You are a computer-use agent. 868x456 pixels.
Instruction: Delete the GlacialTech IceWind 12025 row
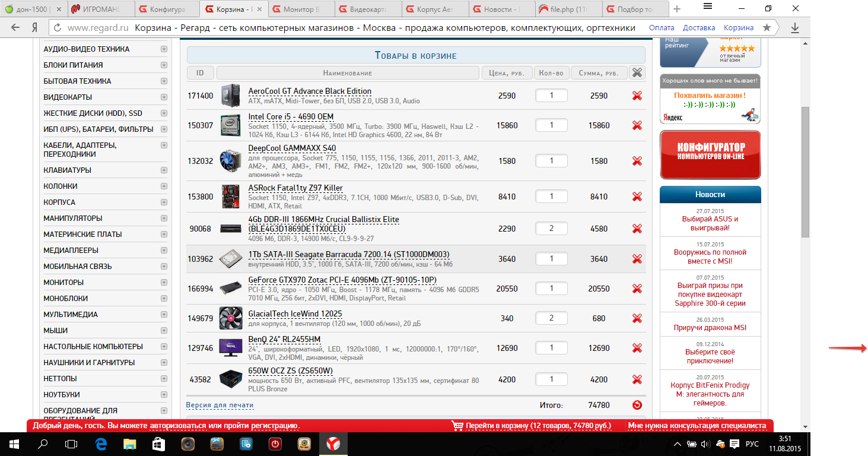pyautogui.click(x=637, y=318)
